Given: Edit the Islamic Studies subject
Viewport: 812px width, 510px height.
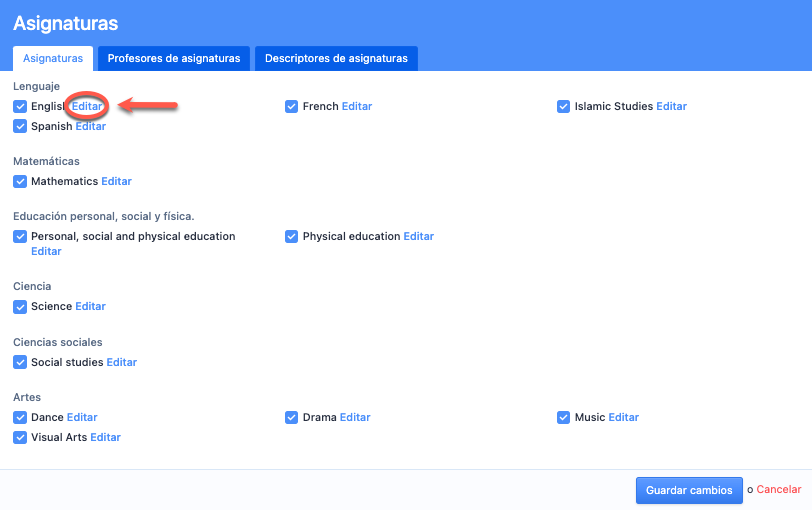Looking at the screenshot, I should tap(671, 107).
